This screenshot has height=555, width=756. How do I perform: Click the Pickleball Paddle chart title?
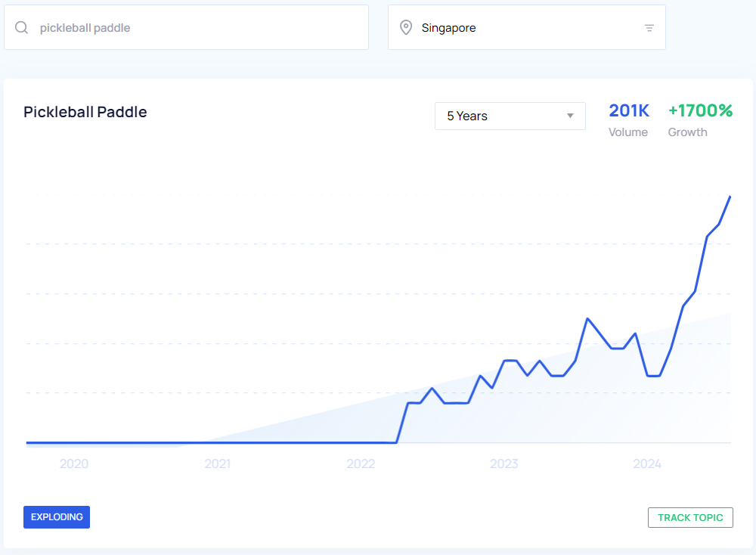(85, 112)
